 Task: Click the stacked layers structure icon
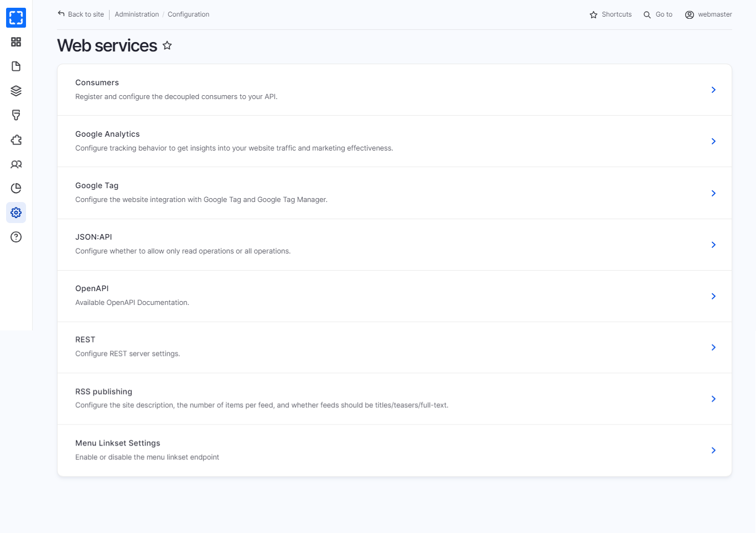[16, 91]
